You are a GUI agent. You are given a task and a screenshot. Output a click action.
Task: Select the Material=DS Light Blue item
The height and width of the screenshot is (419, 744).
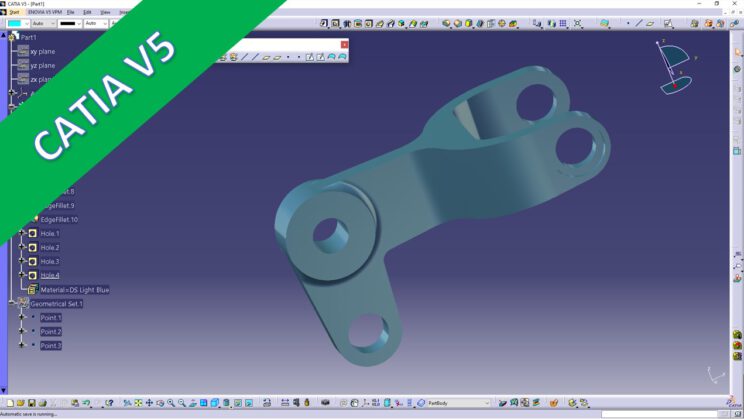tap(74, 289)
